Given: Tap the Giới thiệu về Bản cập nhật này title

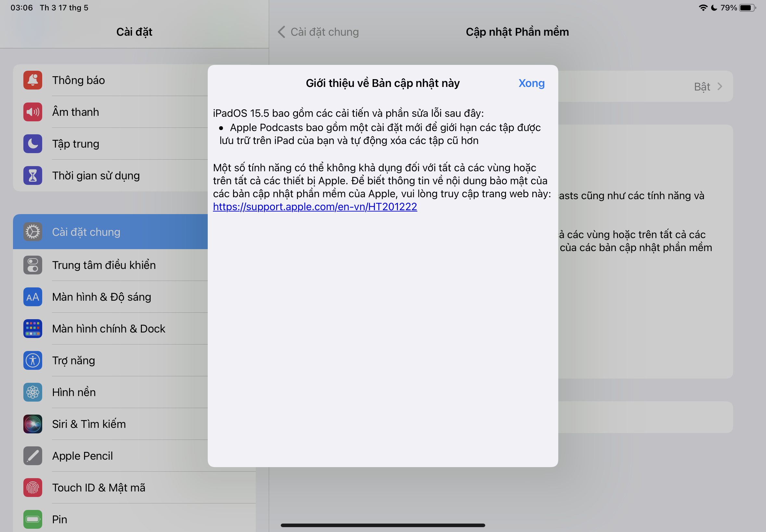Looking at the screenshot, I should point(382,83).
